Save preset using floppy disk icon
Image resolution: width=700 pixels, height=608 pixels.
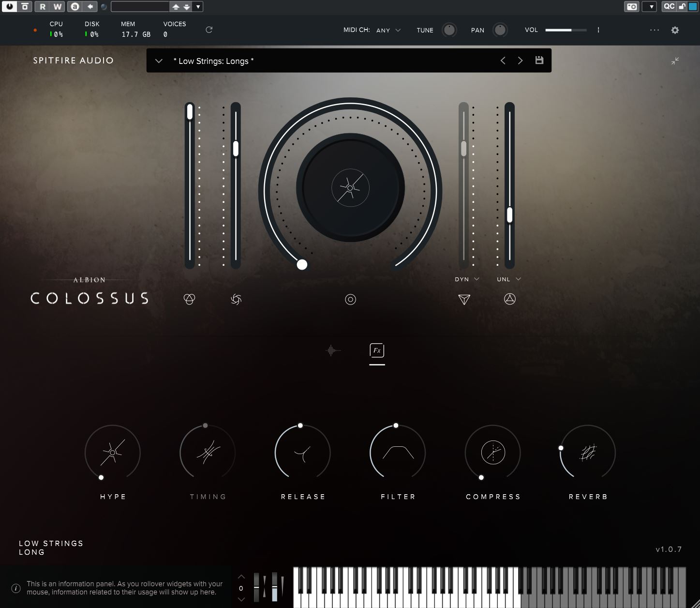tap(539, 60)
